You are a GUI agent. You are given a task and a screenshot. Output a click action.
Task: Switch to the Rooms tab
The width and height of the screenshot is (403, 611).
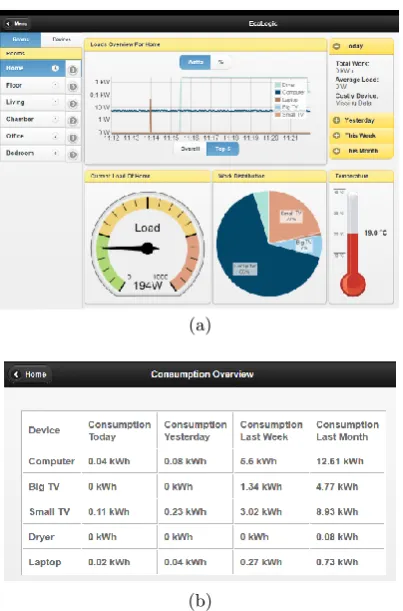(x=20, y=39)
